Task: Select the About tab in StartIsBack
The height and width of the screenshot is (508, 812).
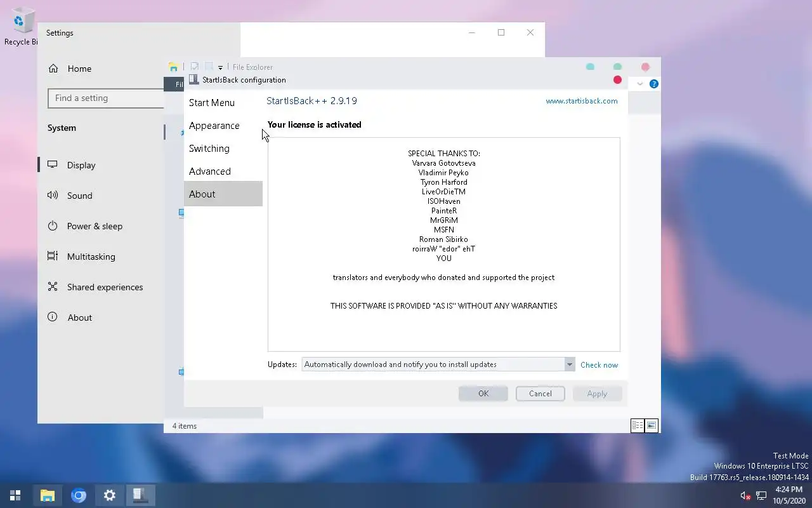Action: coord(223,194)
